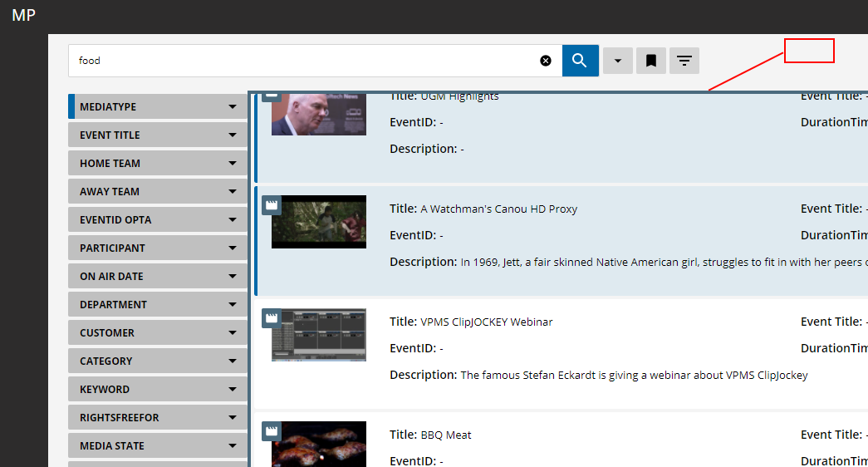Screen dimensions: 868x467
Task: Click clapperboard icon on Watchman's Canou item
Action: 272,204
